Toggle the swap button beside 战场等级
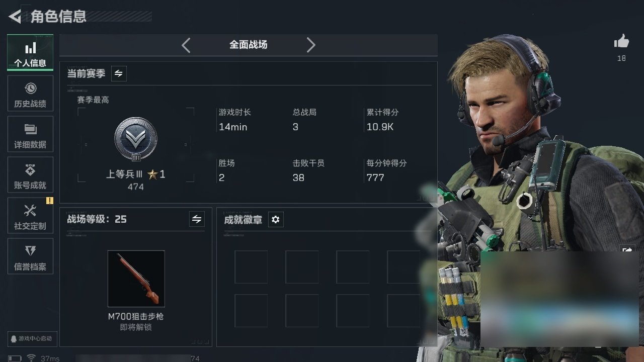 tap(197, 219)
